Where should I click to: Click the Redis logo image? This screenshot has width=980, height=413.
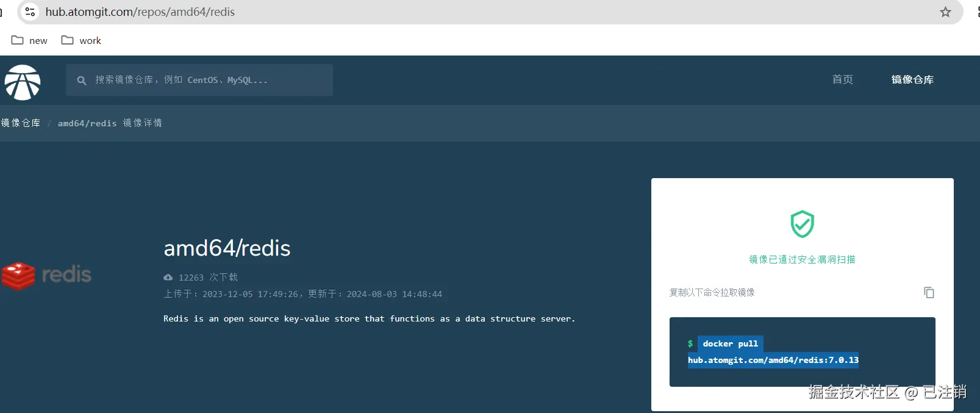[x=46, y=276]
